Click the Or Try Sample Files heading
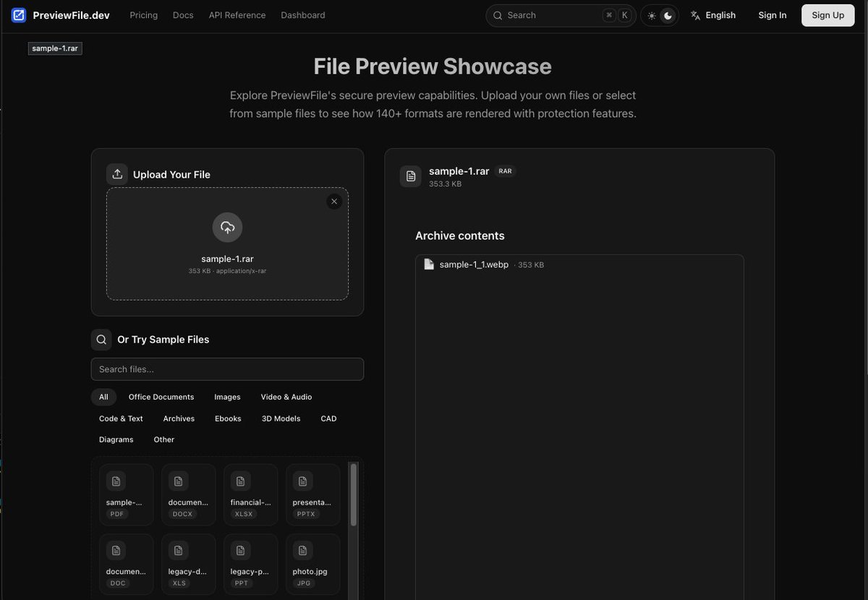This screenshot has width=868, height=600. (163, 339)
